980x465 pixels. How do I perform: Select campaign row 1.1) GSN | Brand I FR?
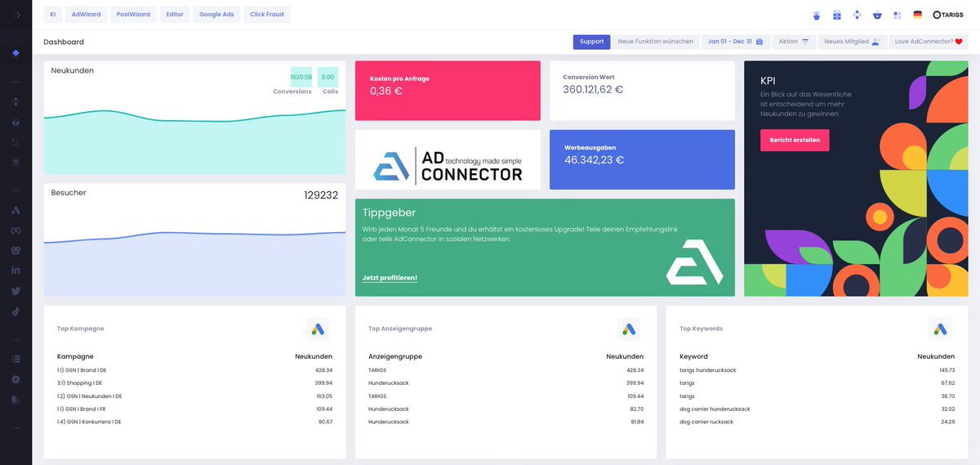(194, 409)
